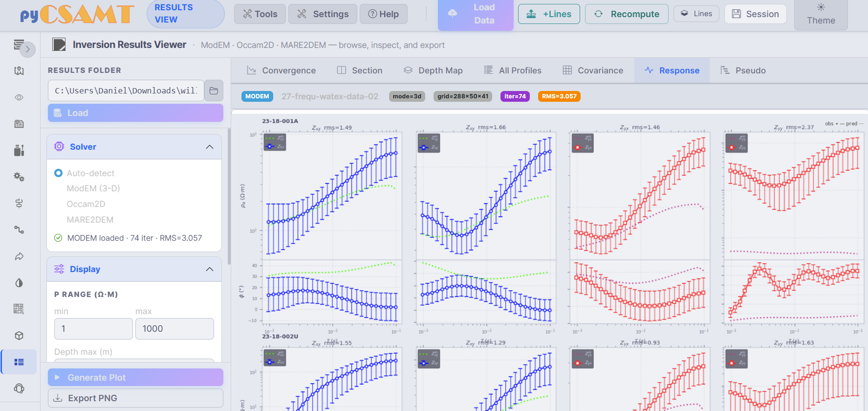Open the eye view sidebar icon
Image resolution: width=868 pixels, height=411 pixels.
19,97
